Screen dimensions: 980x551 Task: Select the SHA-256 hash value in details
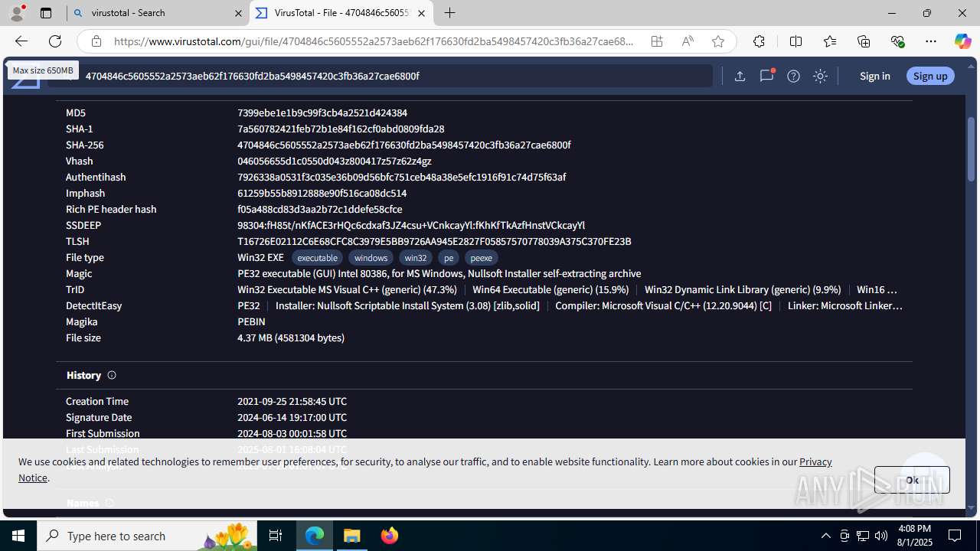point(403,145)
